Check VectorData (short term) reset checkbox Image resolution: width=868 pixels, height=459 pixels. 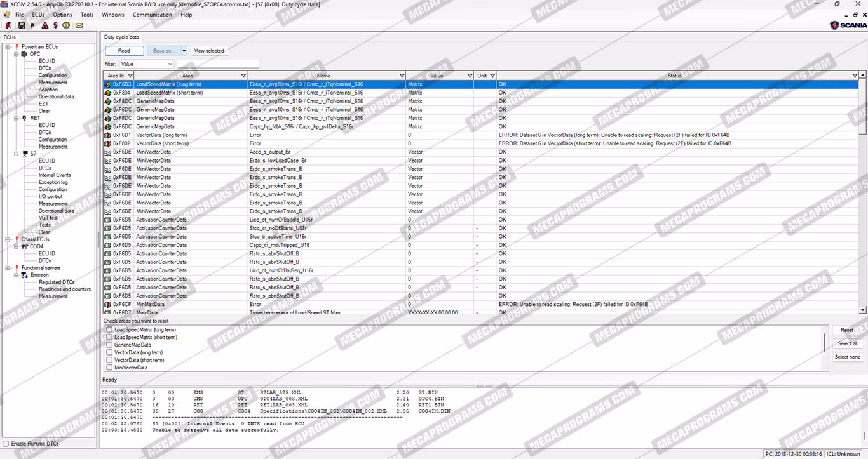(109, 360)
